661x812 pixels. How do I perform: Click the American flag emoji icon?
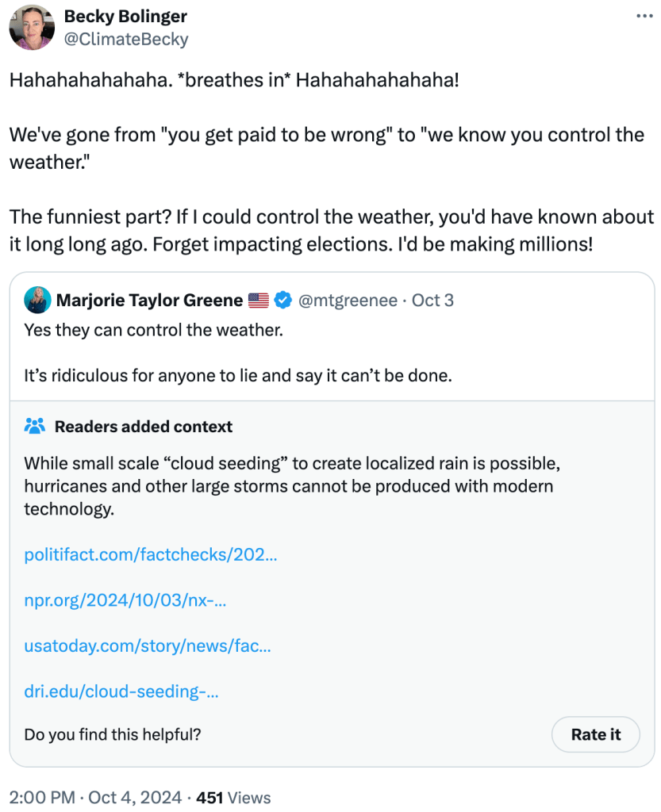259,301
